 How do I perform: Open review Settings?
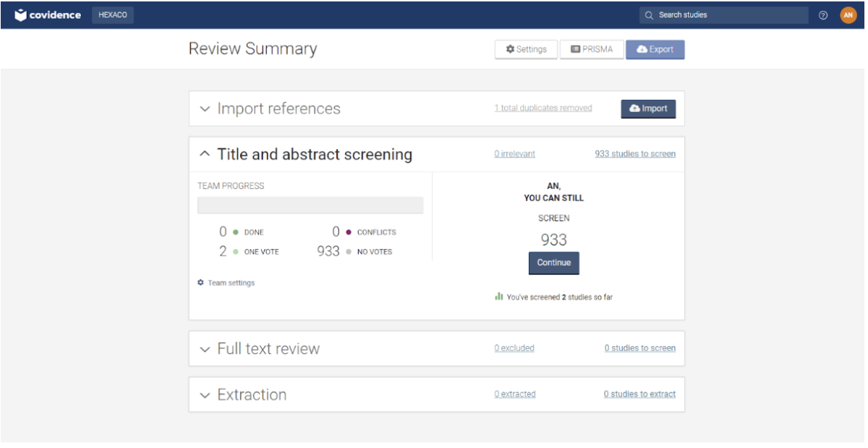526,49
